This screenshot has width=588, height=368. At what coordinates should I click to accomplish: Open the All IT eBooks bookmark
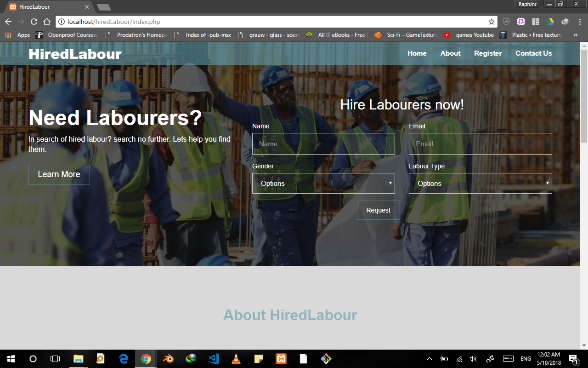(337, 35)
